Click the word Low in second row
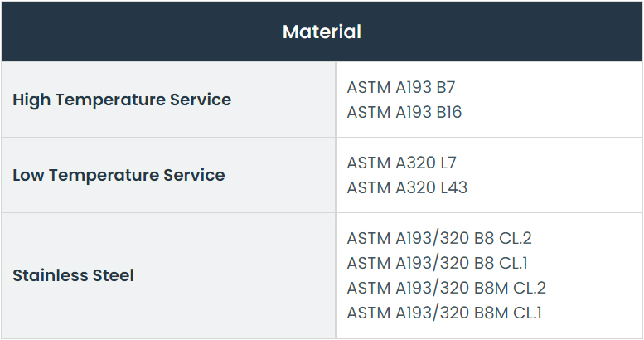Screen dimensions: 644x340 [x=28, y=176]
